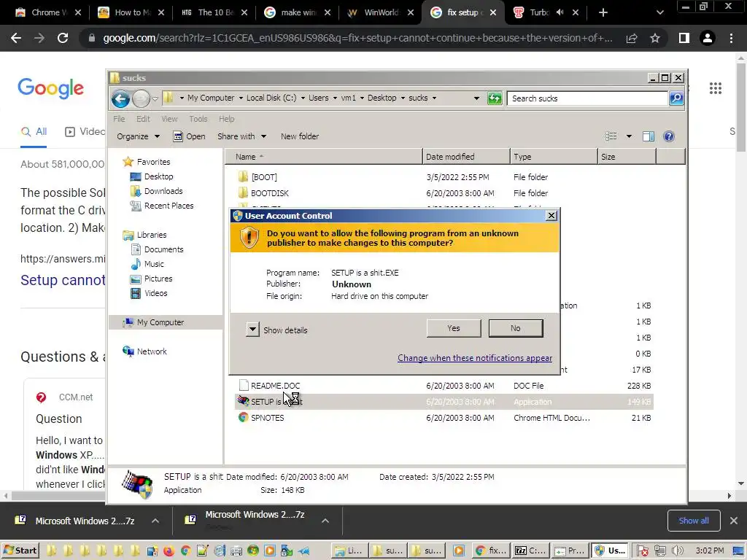The image size is (747, 560).
Task: Open the View menu in Explorer
Action: tap(169, 119)
